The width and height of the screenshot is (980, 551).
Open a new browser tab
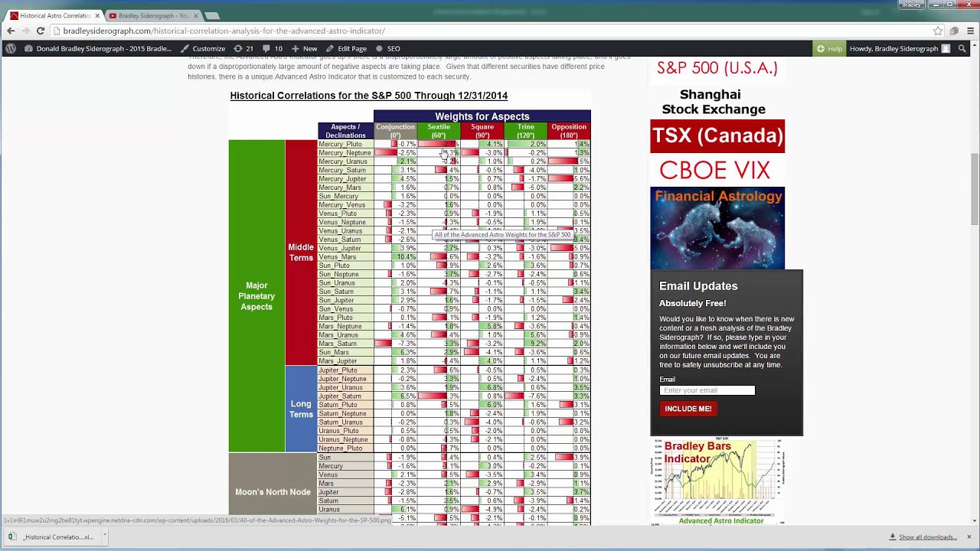tap(212, 15)
